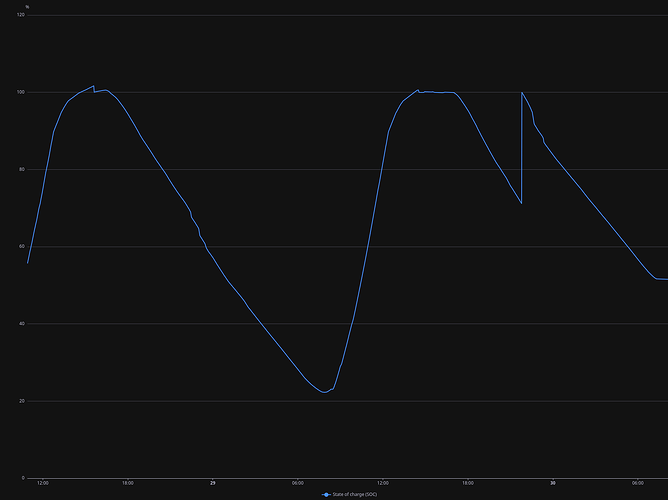668x500 pixels.
Task: Click the 40 label on the y-axis
Action: (x=21, y=323)
